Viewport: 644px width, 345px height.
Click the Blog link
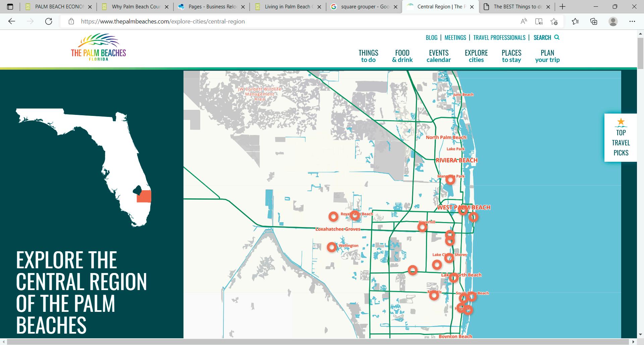point(431,38)
